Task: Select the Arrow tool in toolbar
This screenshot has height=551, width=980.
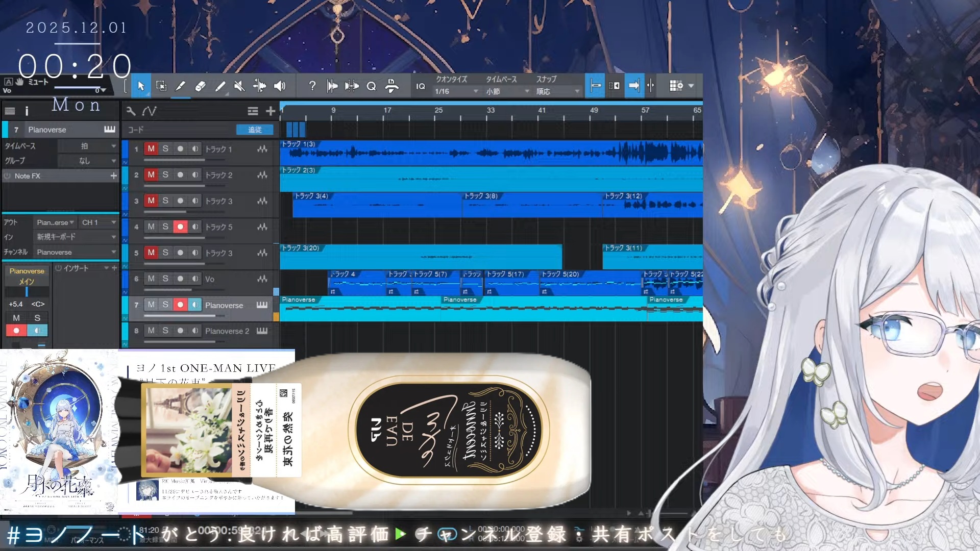Action: (141, 86)
